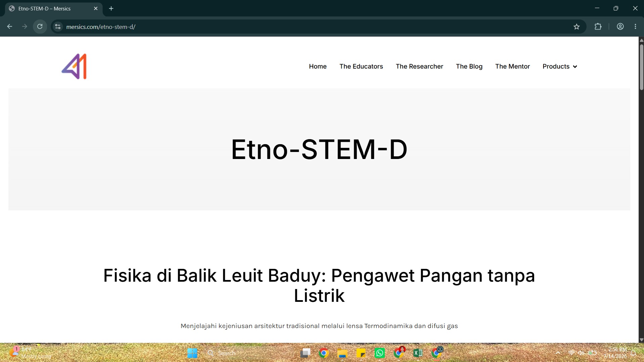The image size is (644, 362).
Task: Open File Explorer from the taskbar
Action: [x=342, y=353]
